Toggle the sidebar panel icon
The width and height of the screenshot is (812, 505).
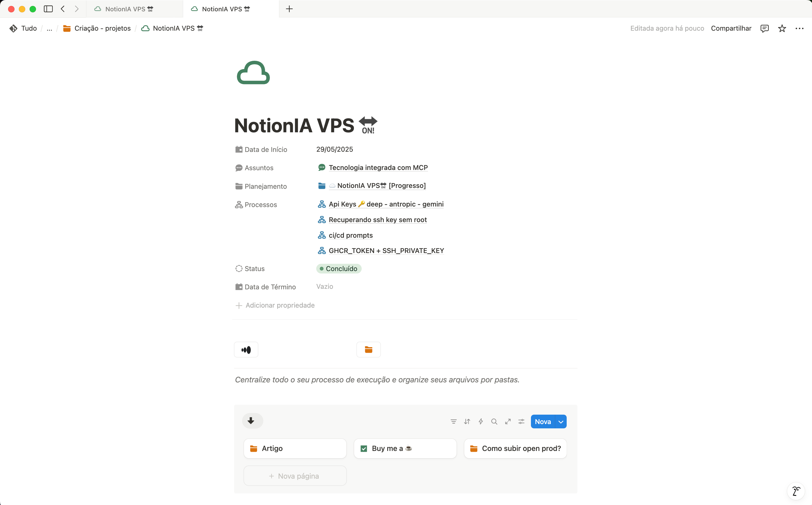[48, 9]
